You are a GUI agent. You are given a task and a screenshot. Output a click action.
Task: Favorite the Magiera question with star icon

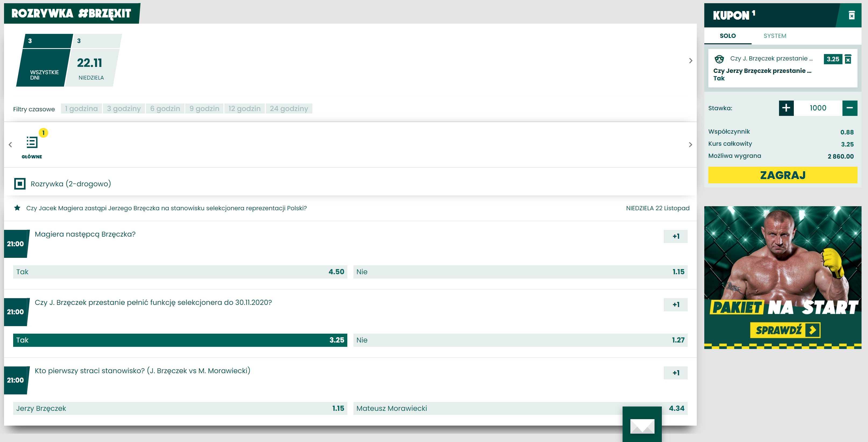pos(17,208)
